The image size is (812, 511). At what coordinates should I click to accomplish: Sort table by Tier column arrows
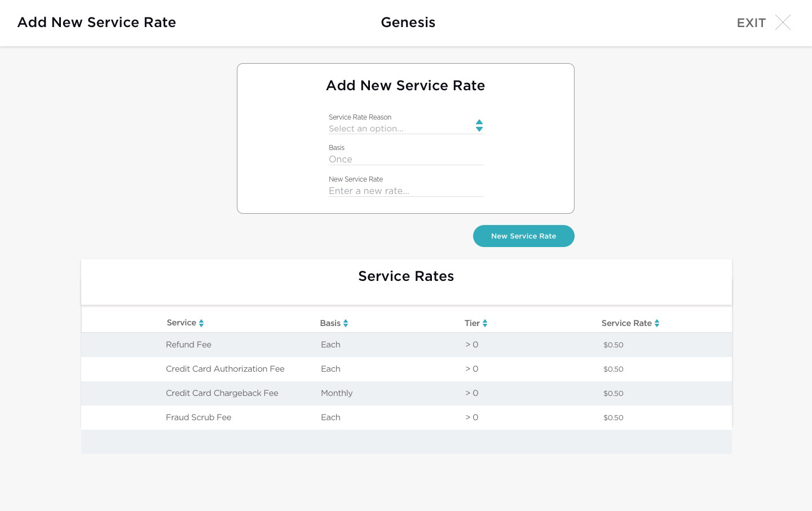tap(485, 323)
